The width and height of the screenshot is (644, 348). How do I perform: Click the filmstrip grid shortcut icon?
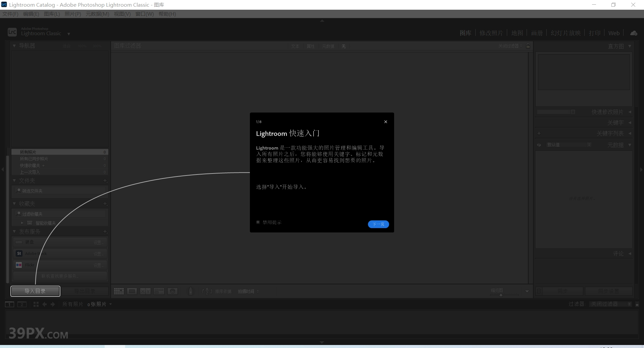36,304
